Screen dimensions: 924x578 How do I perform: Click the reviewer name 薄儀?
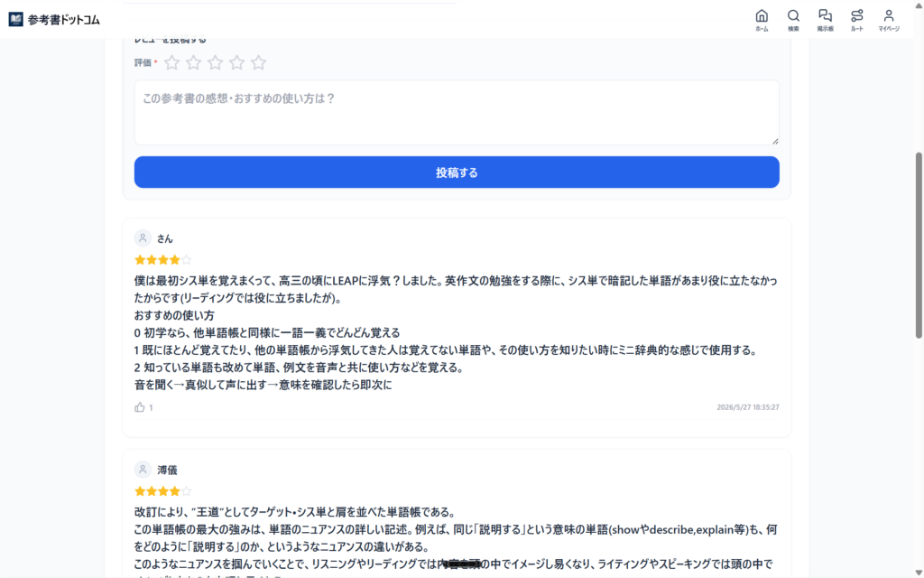(167, 470)
